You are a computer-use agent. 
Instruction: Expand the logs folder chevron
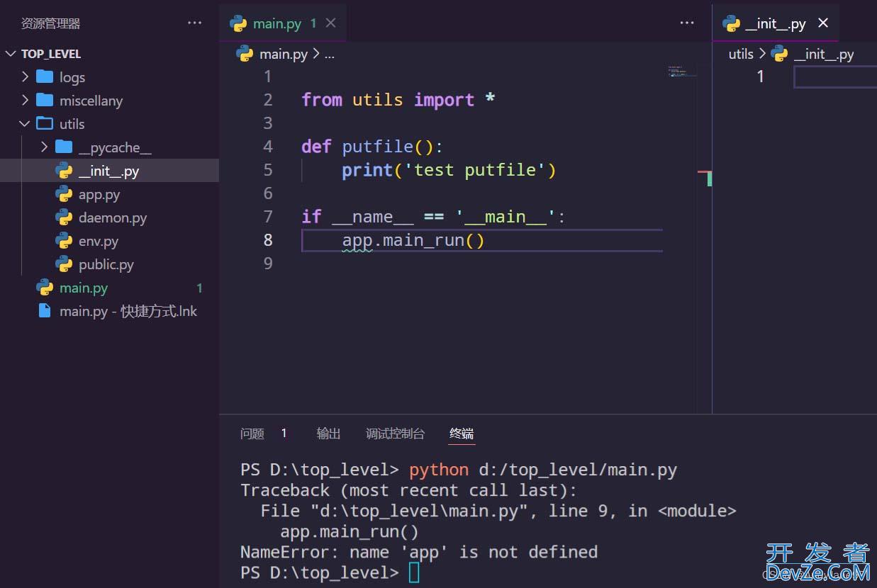[x=26, y=77]
